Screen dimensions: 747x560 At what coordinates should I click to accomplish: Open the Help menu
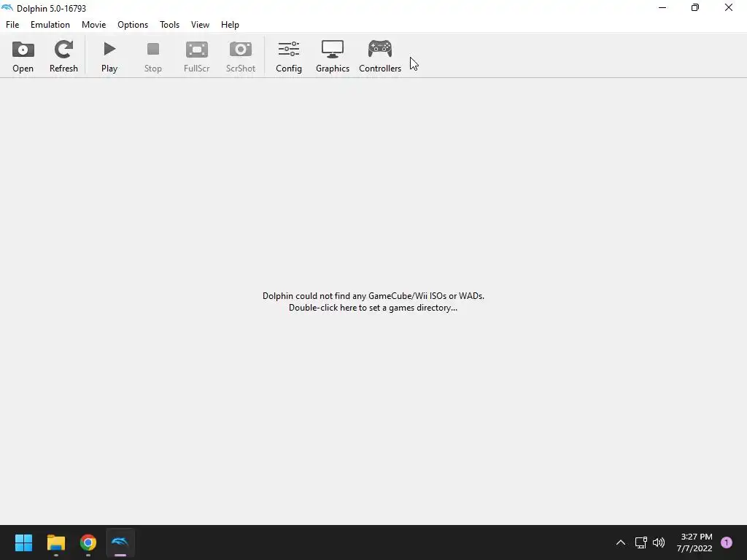click(x=230, y=25)
